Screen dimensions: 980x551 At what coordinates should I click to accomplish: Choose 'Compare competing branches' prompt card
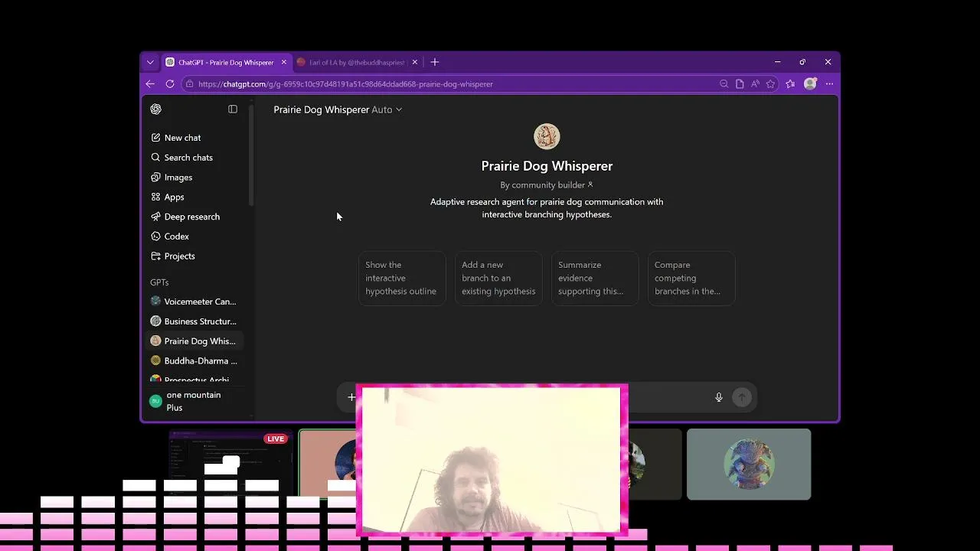click(x=691, y=278)
